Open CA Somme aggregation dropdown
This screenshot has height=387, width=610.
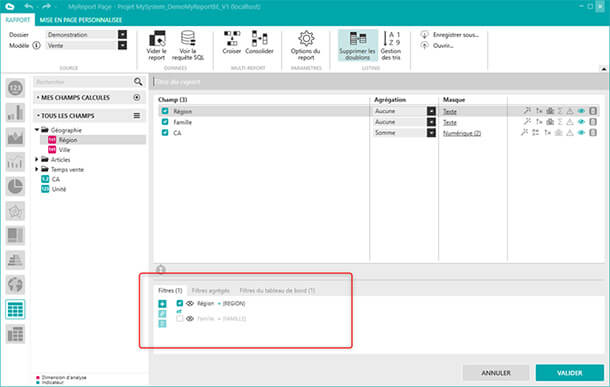click(431, 133)
